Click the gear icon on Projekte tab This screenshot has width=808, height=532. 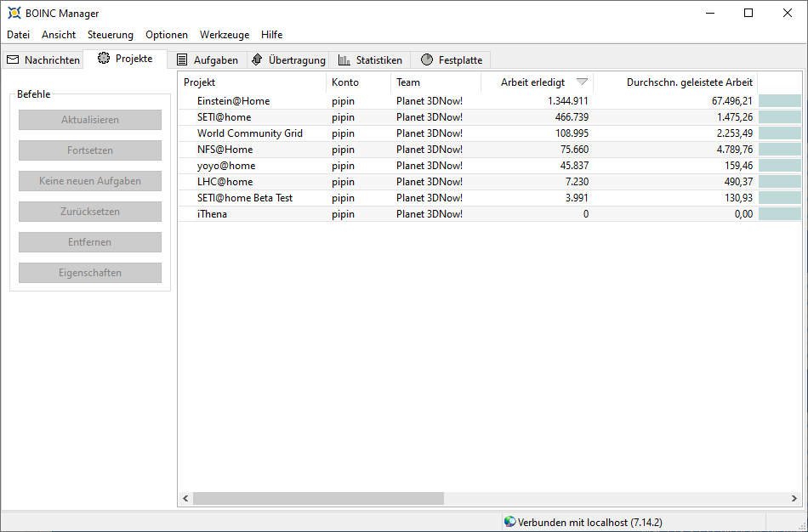104,58
